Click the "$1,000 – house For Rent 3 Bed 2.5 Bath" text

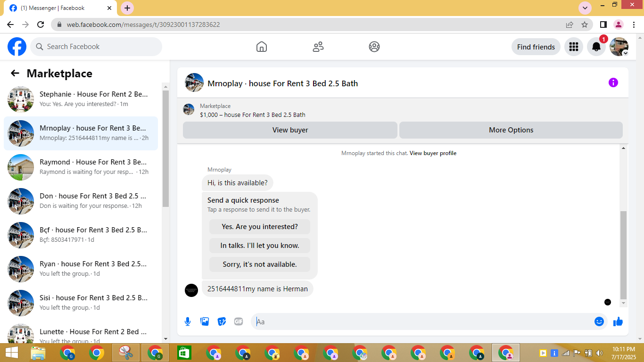(253, 115)
